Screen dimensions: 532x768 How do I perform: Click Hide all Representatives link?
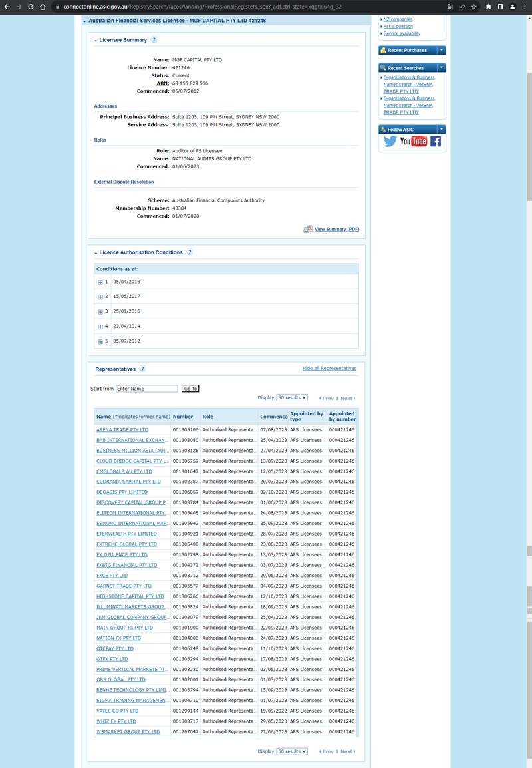tap(329, 368)
